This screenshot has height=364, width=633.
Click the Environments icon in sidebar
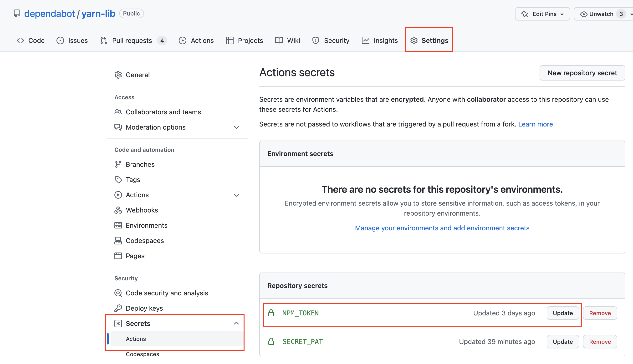(x=118, y=226)
